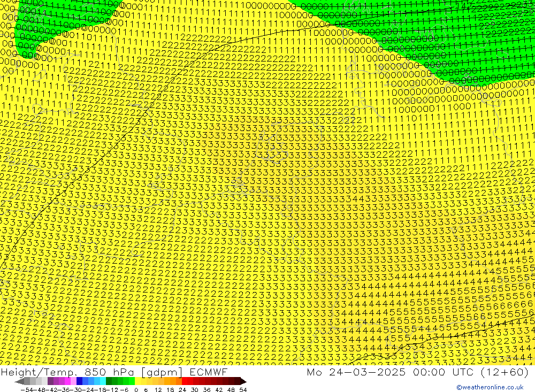The height and width of the screenshot is (392, 535).
Task: Pick the dark blue legend swatch
Action: click(x=80, y=381)
